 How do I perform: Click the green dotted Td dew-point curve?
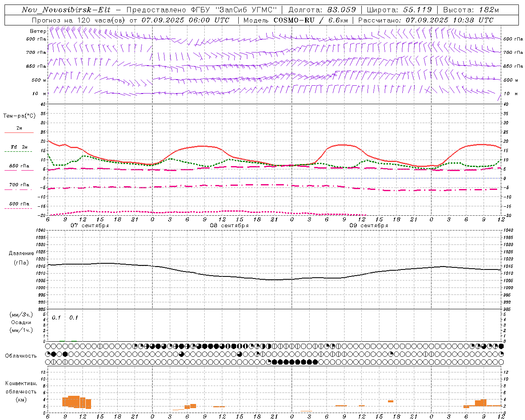pos(170,159)
